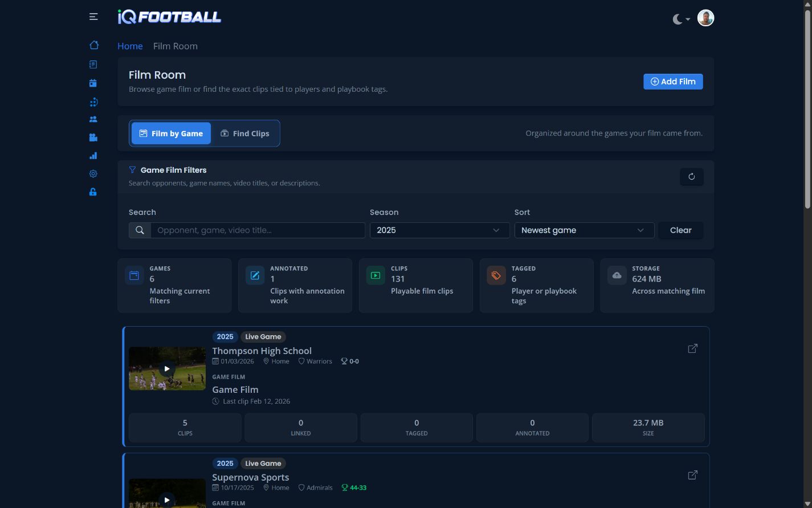
Task: Open the settings gear sidebar icon
Action: pos(93,174)
